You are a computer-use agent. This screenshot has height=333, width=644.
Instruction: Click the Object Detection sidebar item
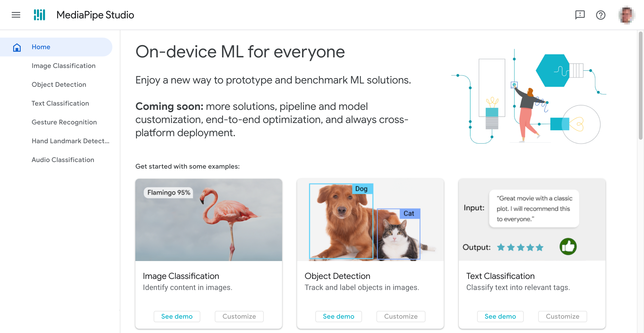pos(59,84)
